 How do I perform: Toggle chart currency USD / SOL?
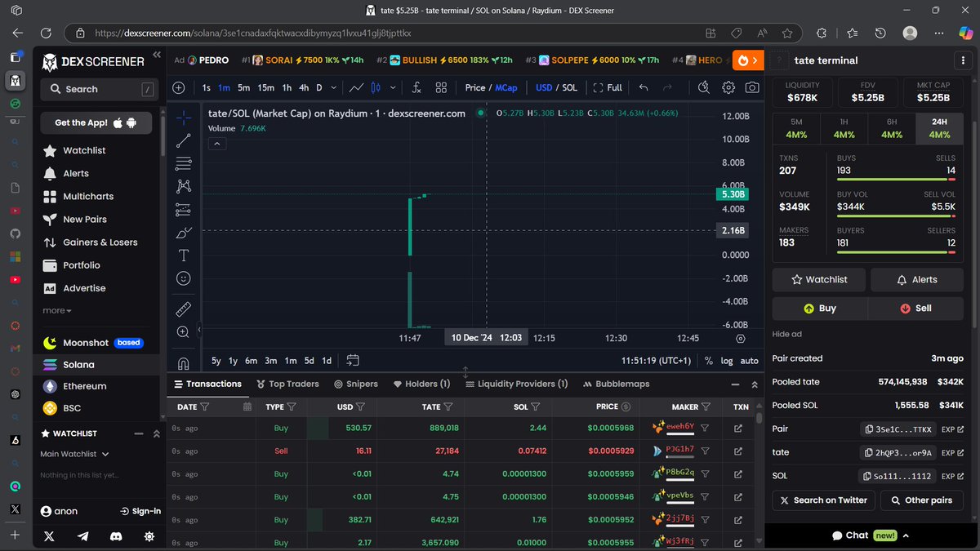tap(557, 87)
